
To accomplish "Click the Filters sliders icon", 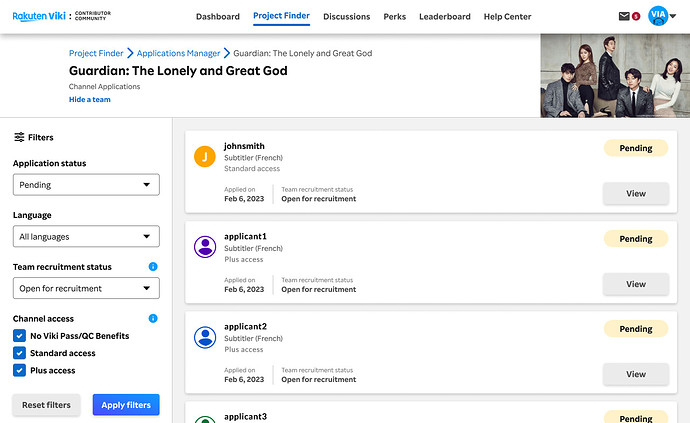I will 19,137.
